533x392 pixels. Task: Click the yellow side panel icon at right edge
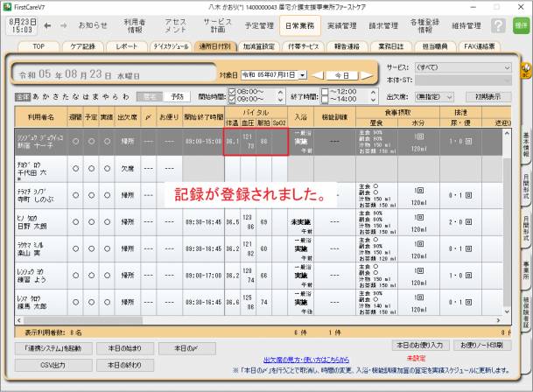click(526, 67)
